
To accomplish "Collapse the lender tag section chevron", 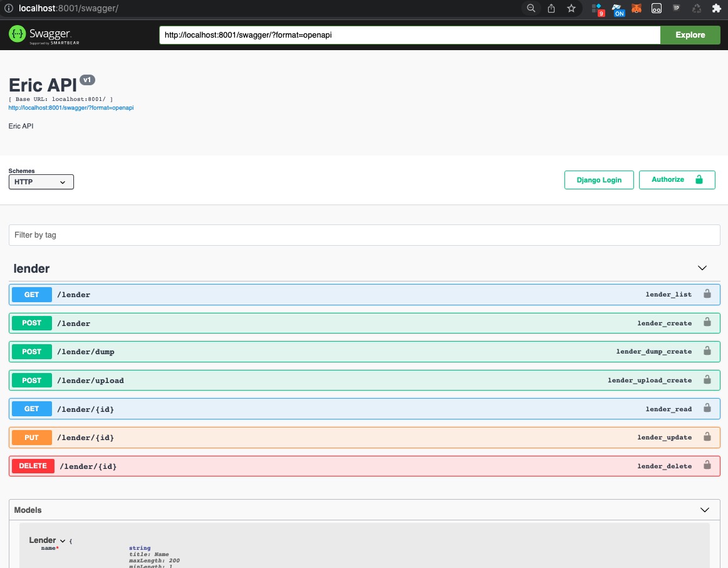I will (702, 268).
